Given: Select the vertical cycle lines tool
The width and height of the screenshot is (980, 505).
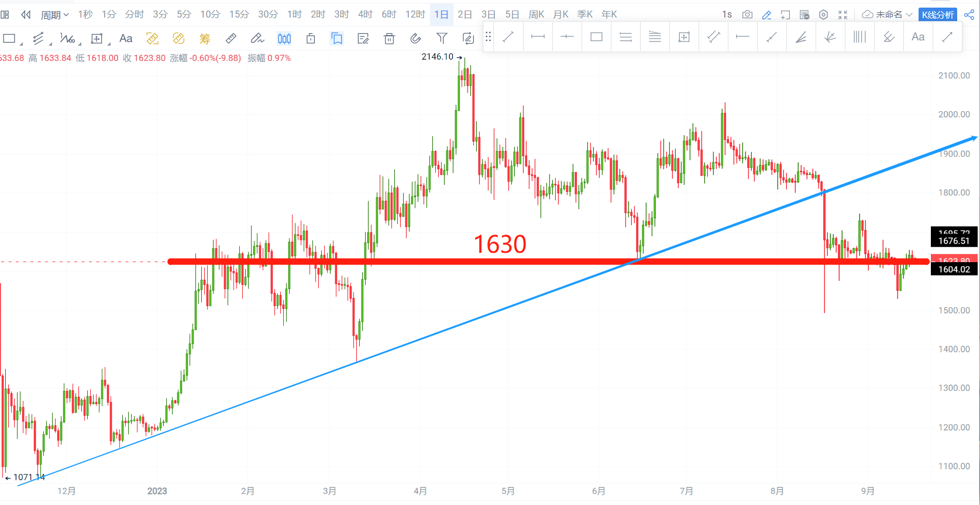Looking at the screenshot, I should coord(859,37).
